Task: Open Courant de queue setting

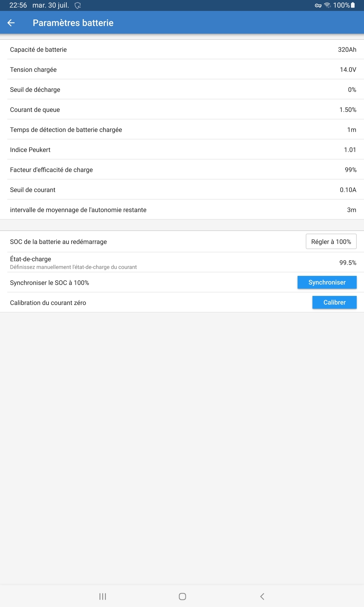Action: tap(182, 110)
